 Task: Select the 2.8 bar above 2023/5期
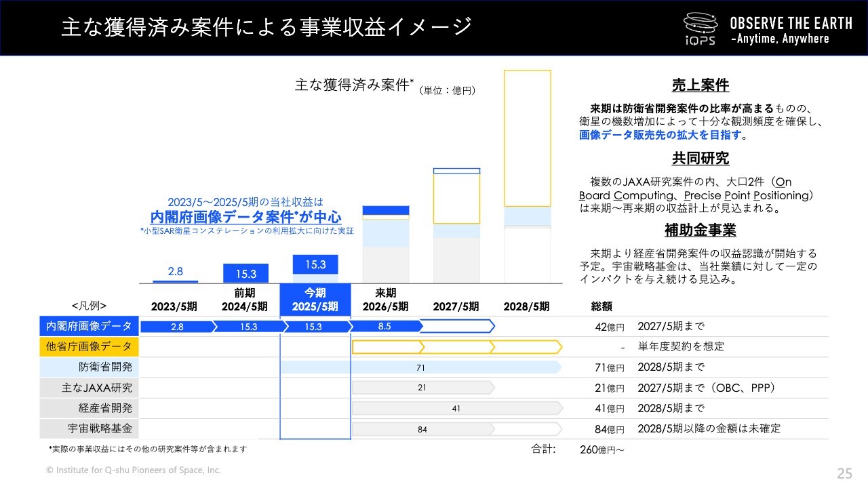point(175,281)
